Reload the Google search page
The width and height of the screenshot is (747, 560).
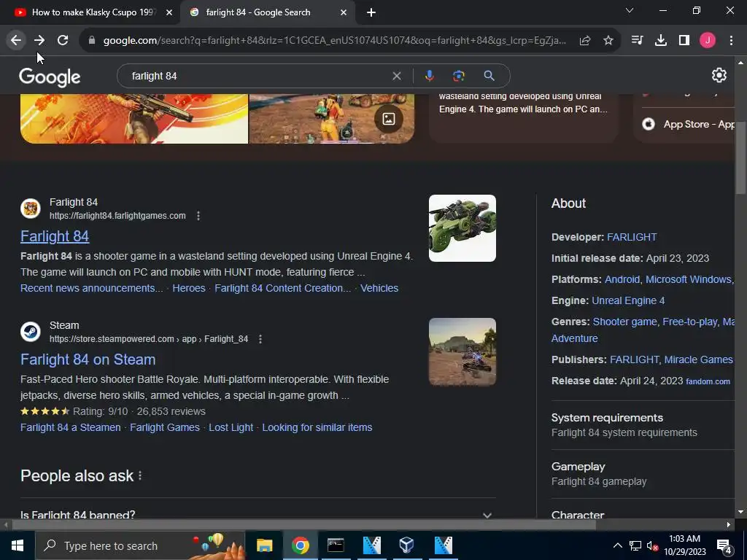coord(63,41)
